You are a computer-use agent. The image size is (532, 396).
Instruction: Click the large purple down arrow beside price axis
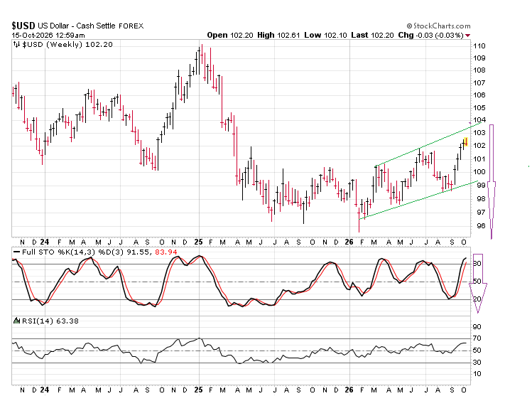492,182
